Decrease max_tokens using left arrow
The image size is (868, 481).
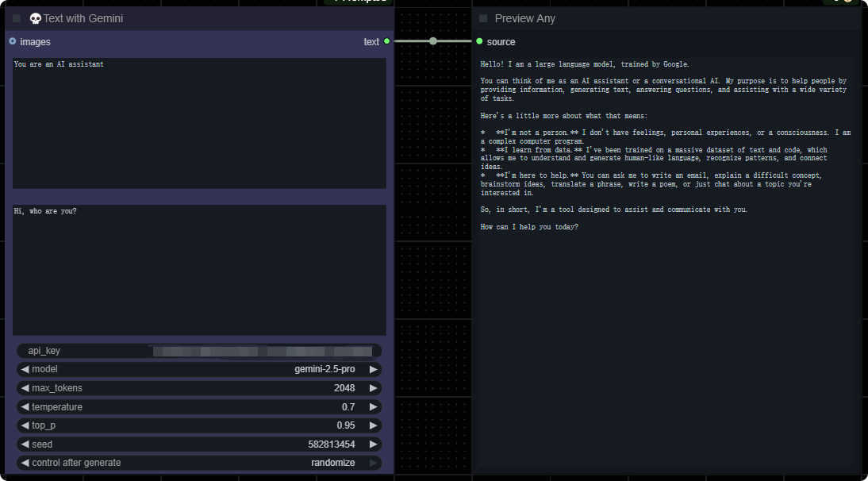coord(25,388)
